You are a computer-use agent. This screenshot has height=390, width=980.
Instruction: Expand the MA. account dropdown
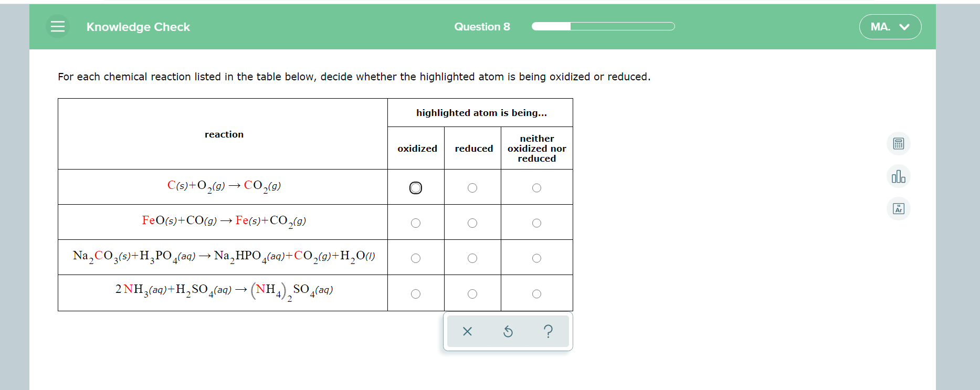[889, 26]
